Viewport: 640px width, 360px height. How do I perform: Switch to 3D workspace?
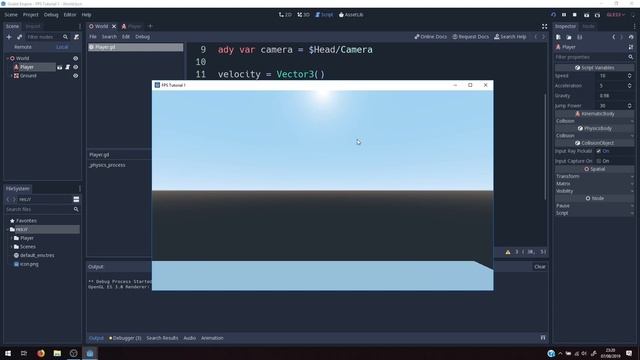point(303,15)
